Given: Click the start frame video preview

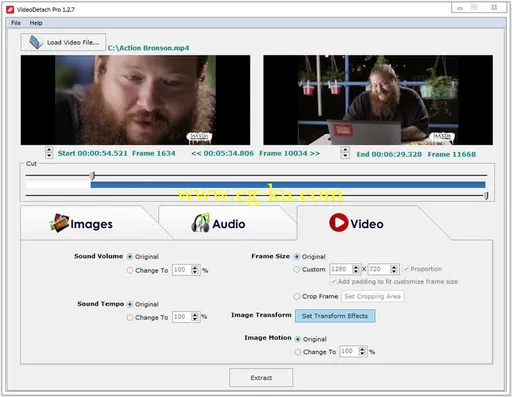Looking at the screenshot, I should point(135,100).
